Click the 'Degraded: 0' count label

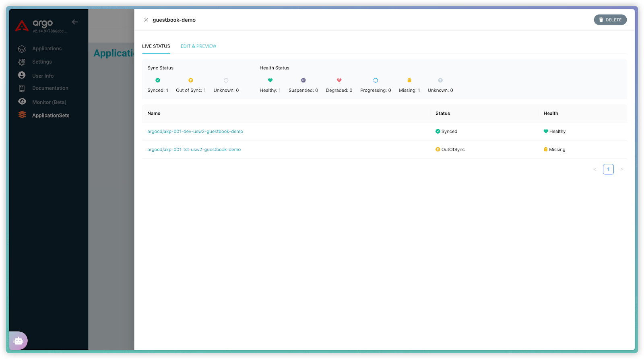339,90
